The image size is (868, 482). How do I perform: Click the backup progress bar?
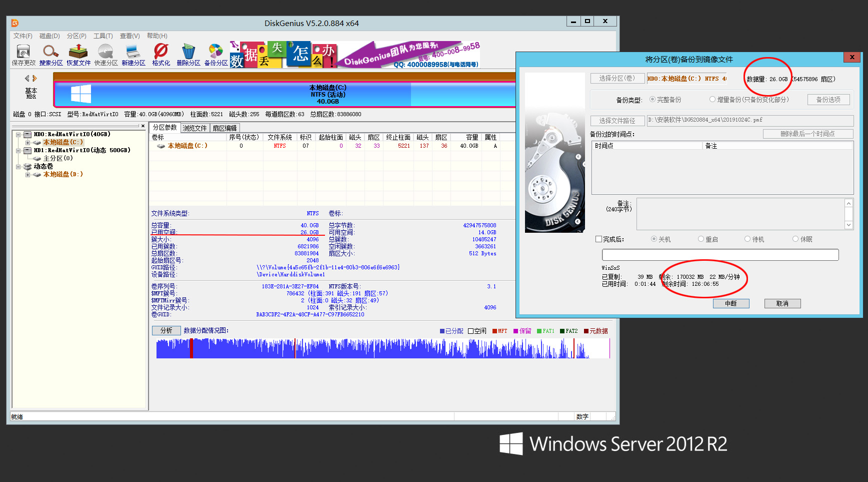(720, 255)
